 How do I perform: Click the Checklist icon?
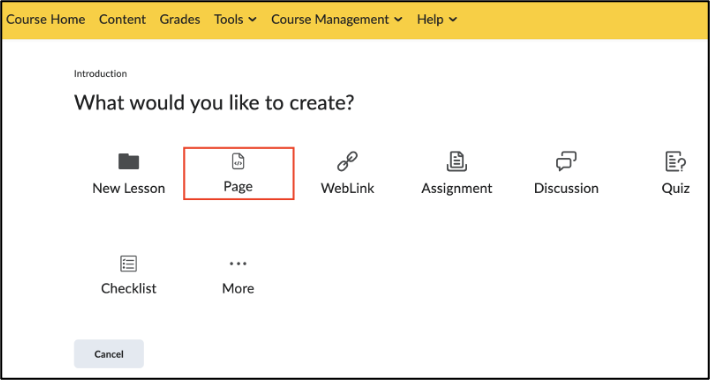[x=129, y=264]
